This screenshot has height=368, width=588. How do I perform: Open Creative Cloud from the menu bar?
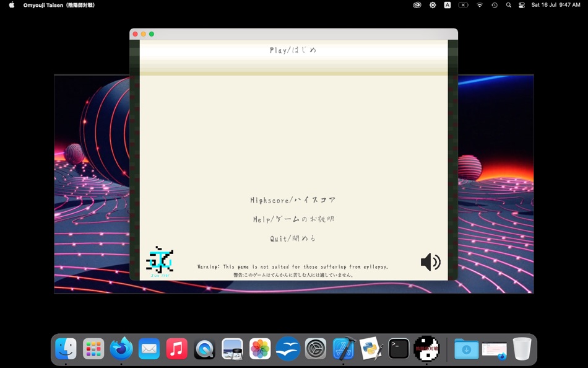(417, 5)
